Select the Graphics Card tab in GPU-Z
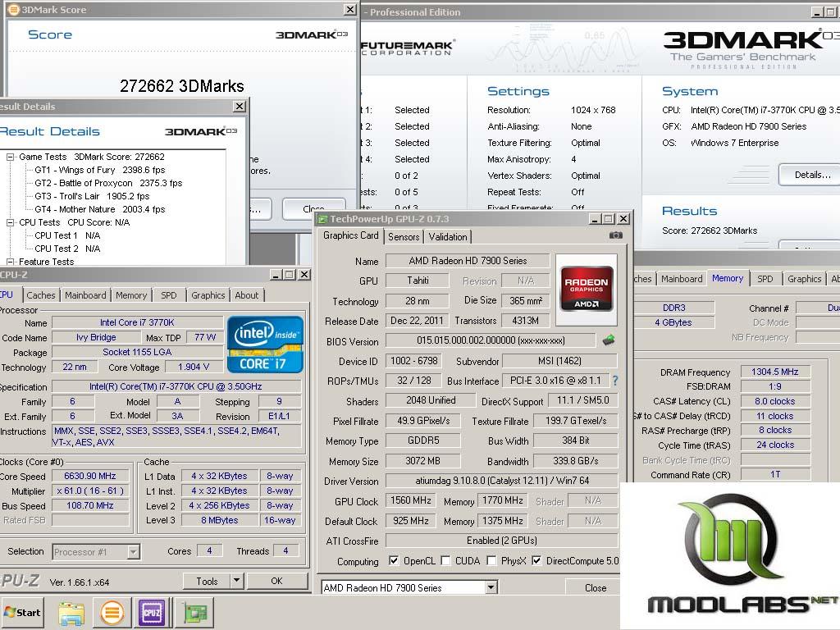 point(351,235)
